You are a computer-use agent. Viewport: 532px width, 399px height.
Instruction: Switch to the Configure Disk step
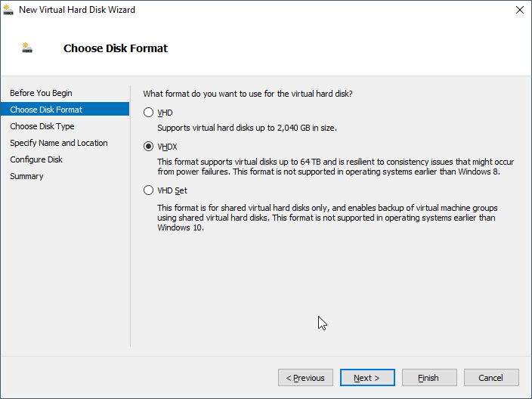pyautogui.click(x=36, y=159)
